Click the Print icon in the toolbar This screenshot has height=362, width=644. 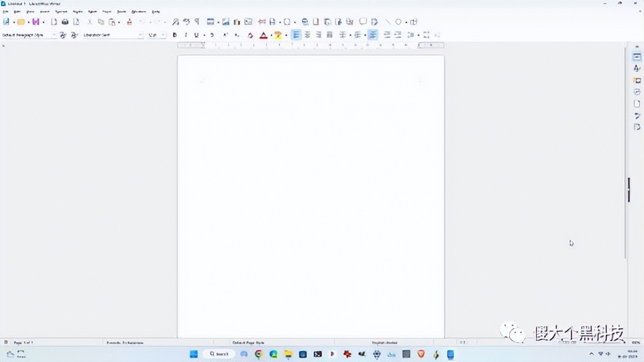pos(65,22)
